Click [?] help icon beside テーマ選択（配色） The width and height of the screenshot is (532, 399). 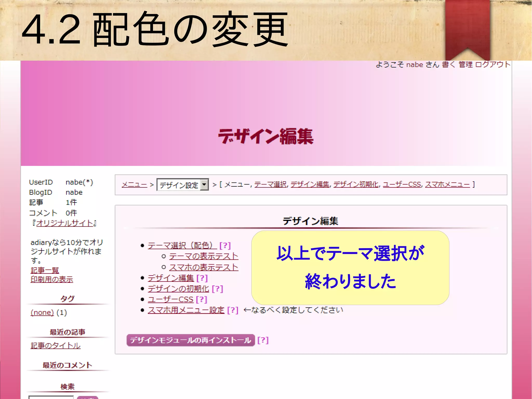[225, 245]
